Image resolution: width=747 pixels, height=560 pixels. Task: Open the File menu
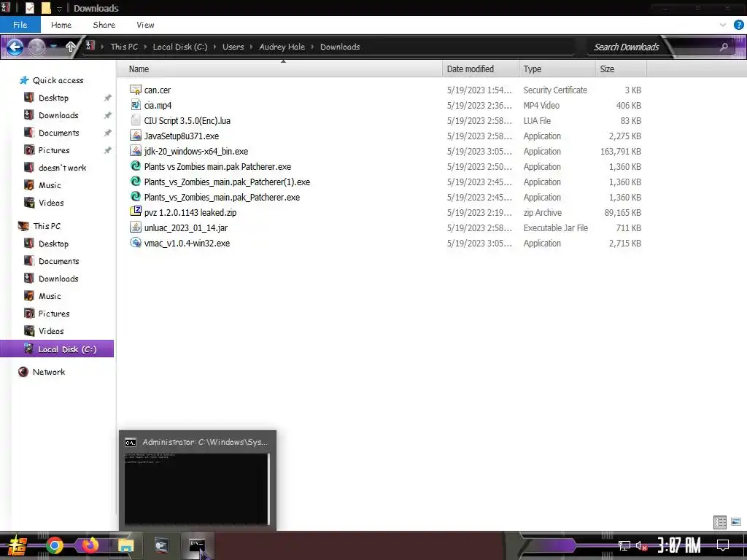pos(20,25)
